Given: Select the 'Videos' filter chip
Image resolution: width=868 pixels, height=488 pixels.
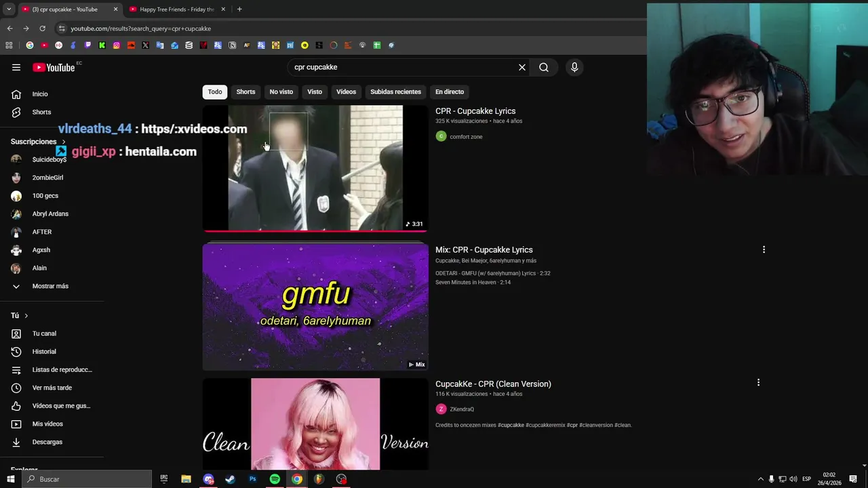Looking at the screenshot, I should [346, 91].
